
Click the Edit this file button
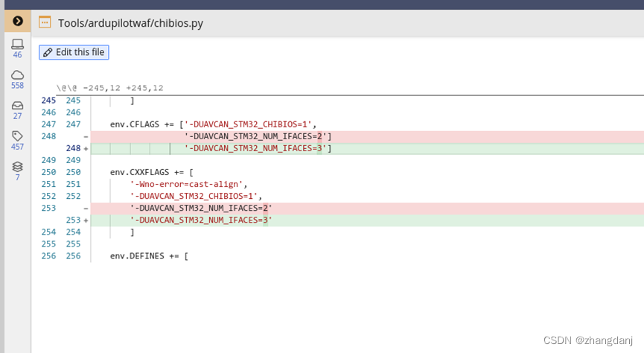click(x=74, y=52)
